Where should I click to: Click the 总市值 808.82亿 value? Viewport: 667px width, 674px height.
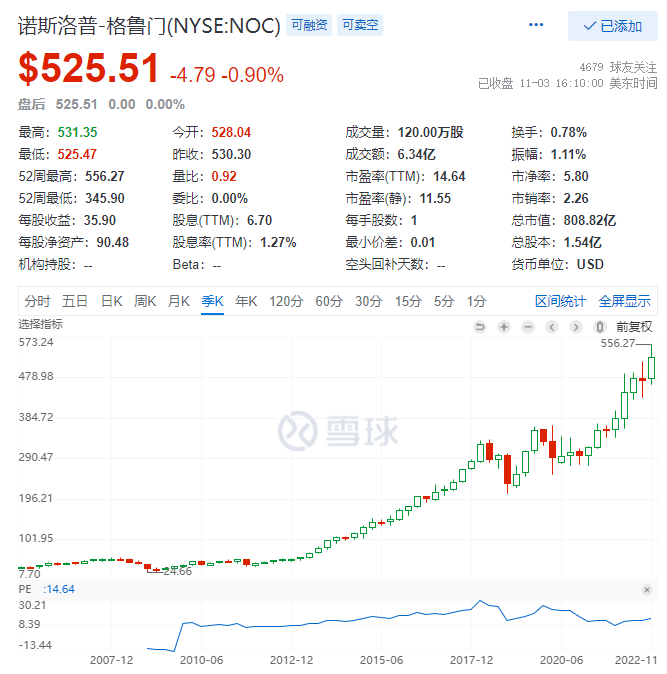[x=590, y=221]
